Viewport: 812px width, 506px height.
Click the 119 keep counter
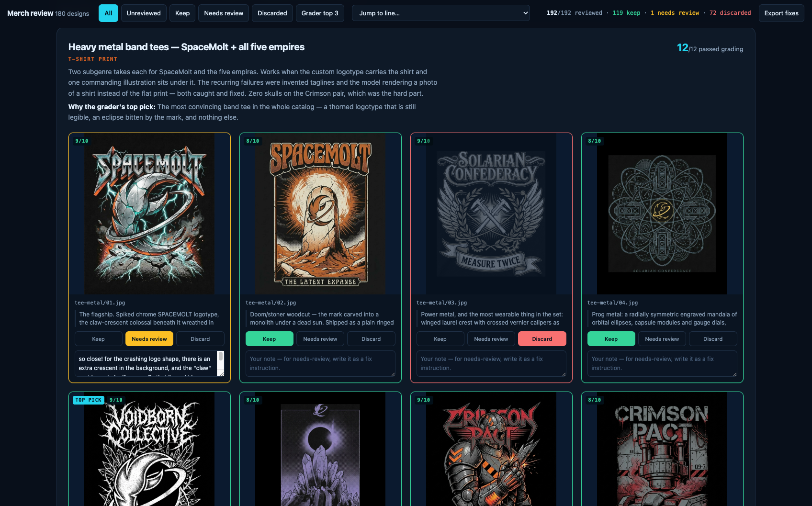point(626,13)
